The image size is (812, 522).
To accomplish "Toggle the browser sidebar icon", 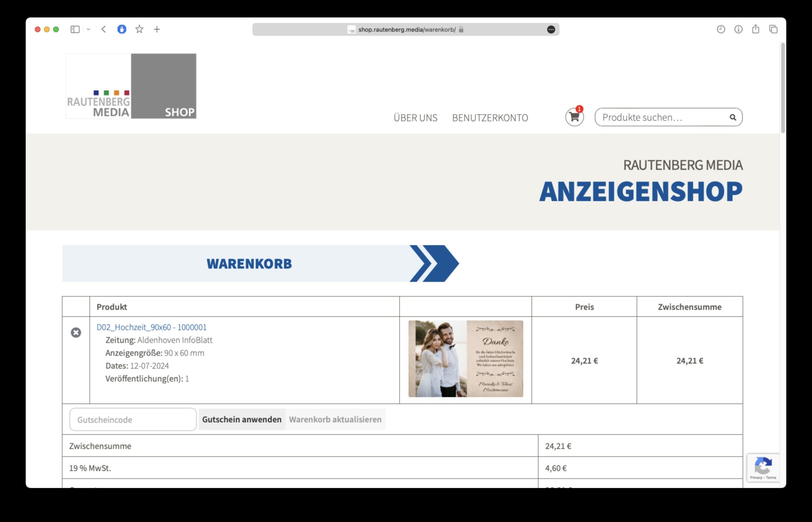I will (x=75, y=30).
